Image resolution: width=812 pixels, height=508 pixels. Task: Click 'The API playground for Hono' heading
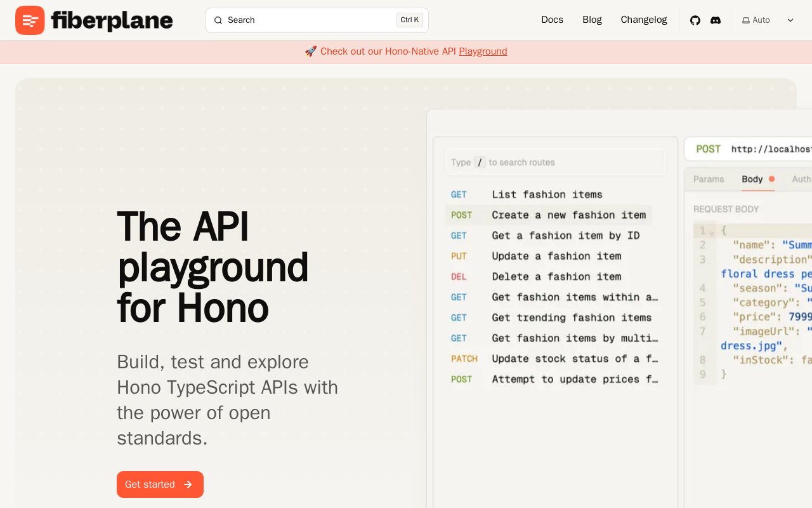point(213,267)
